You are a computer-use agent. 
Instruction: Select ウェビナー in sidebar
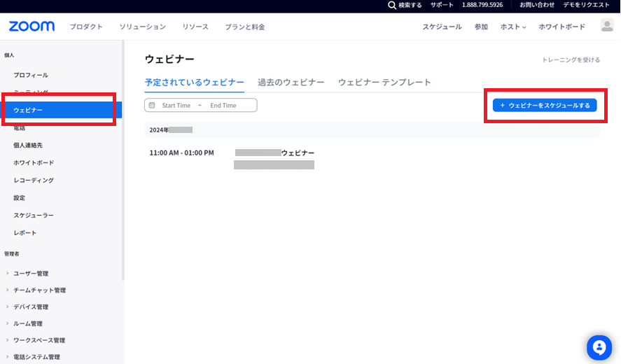point(61,110)
